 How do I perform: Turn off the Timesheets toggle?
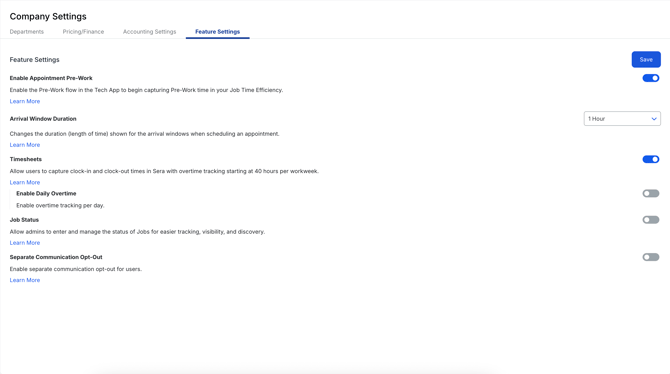click(x=651, y=159)
